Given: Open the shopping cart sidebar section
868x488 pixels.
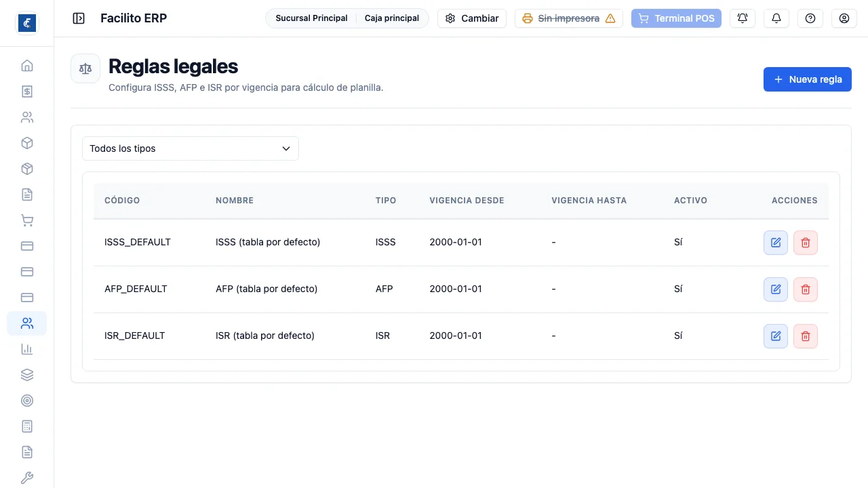Looking at the screenshot, I should click(27, 220).
